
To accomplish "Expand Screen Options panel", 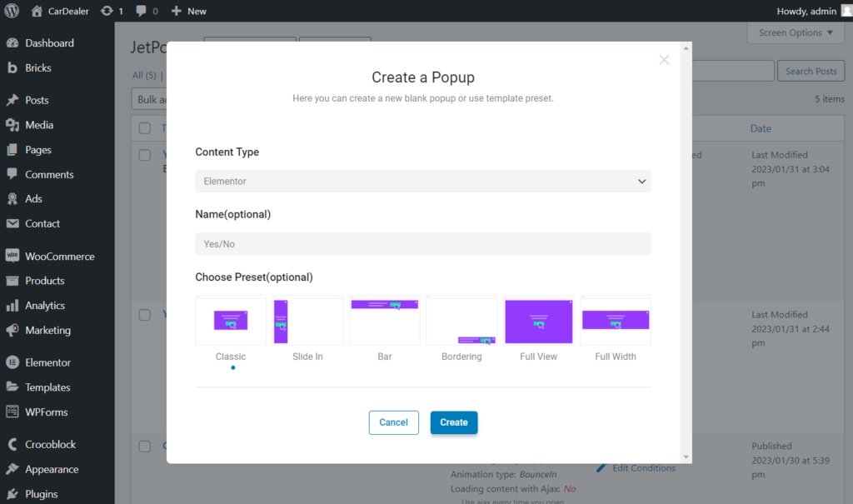I will click(796, 32).
